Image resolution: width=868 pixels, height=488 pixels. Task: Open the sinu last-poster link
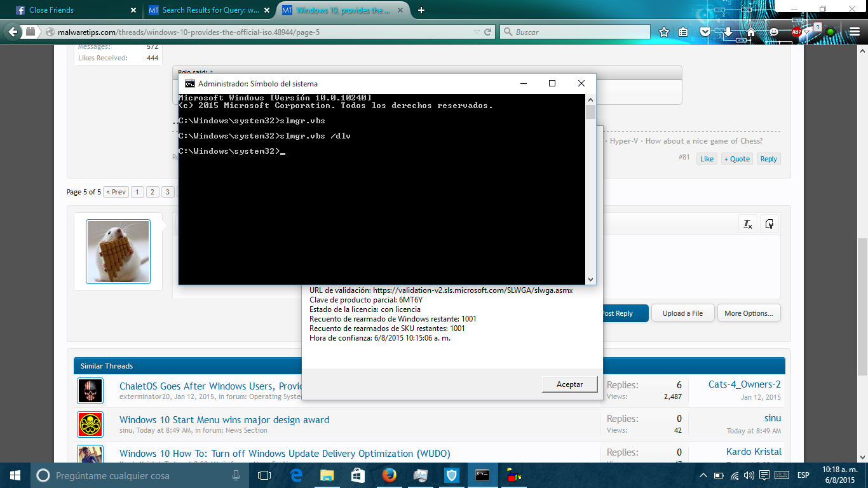point(773,418)
